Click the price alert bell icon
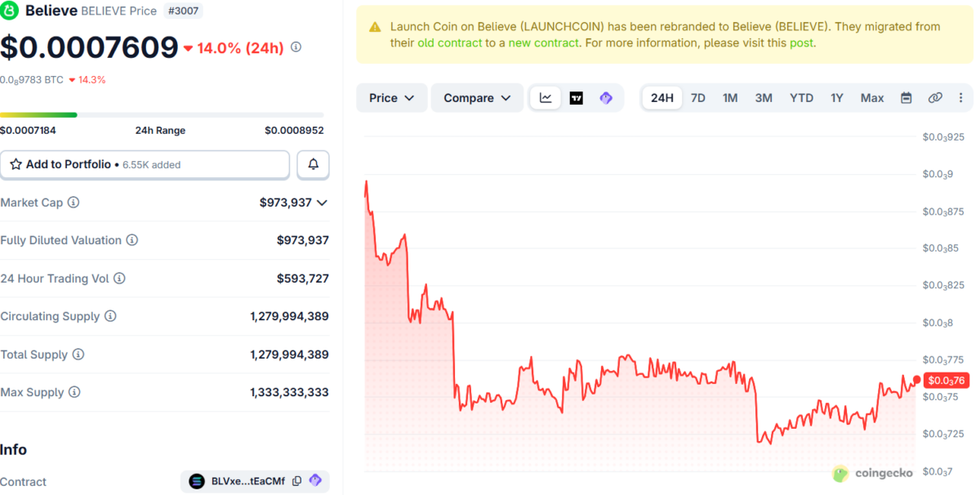The width and height of the screenshot is (980, 495). pos(313,164)
